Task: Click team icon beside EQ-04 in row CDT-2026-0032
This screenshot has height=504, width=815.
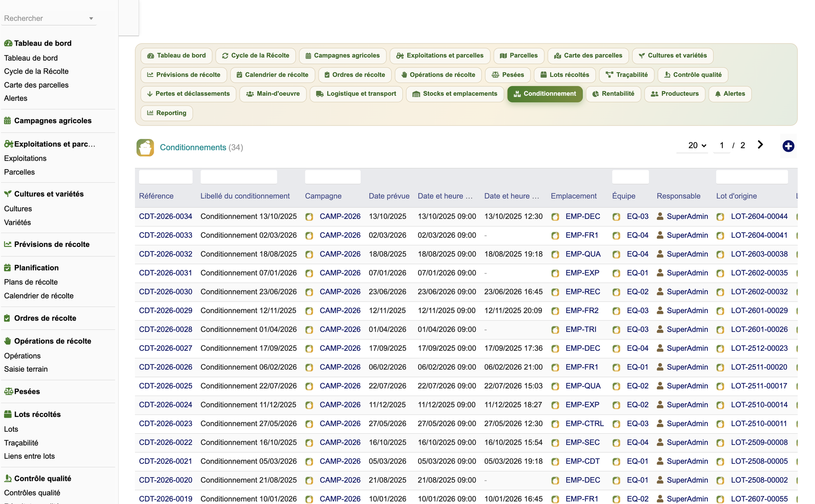Action: pyautogui.click(x=616, y=255)
